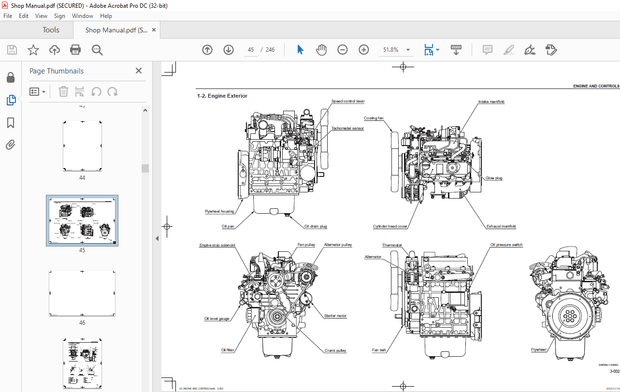Screen dimensions: 620x392
Task: Click the upload to cloud icon
Action: click(54, 50)
